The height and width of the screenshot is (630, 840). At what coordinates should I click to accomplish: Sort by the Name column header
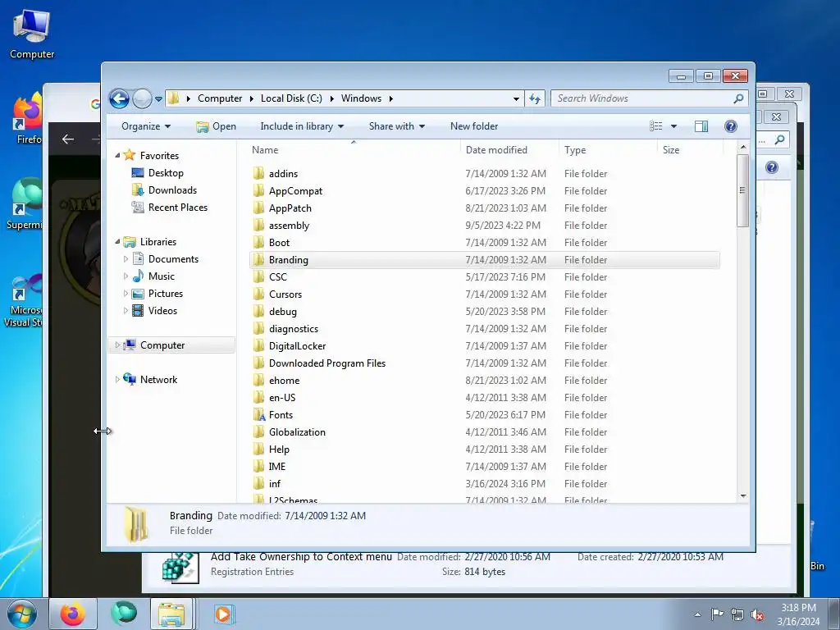pyautogui.click(x=265, y=150)
